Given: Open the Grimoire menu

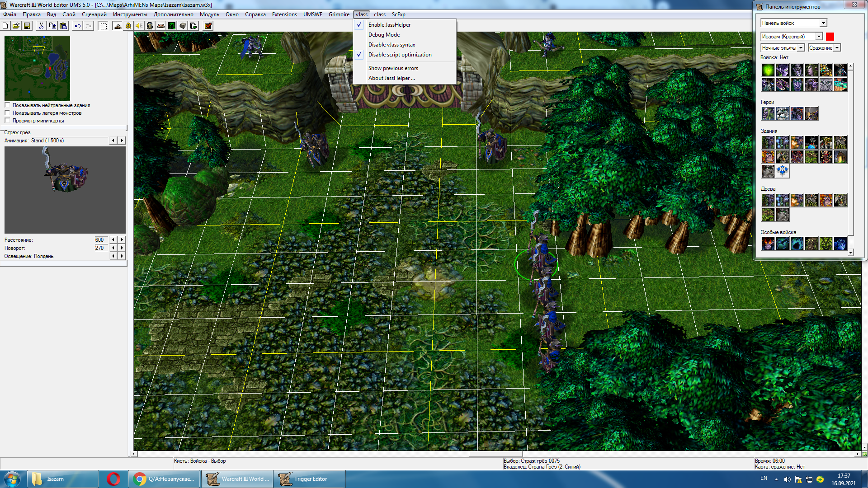Looking at the screenshot, I should pos(339,14).
